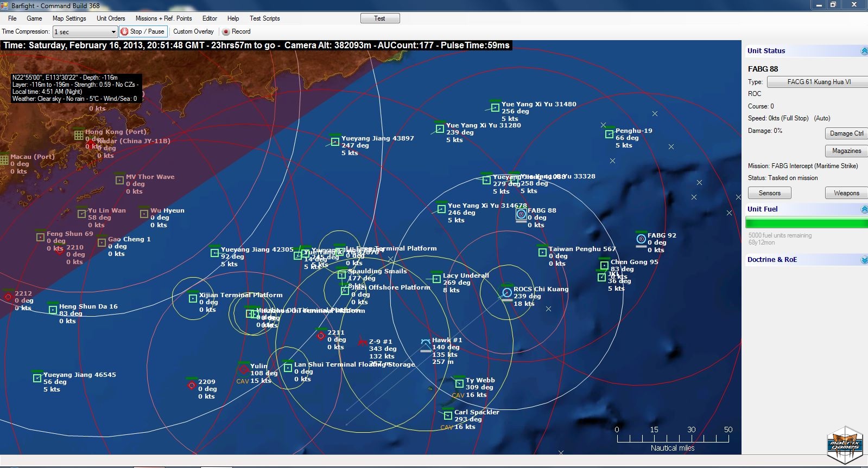Toggle the Record button
Screen dimensions: 868x468
(x=237, y=31)
